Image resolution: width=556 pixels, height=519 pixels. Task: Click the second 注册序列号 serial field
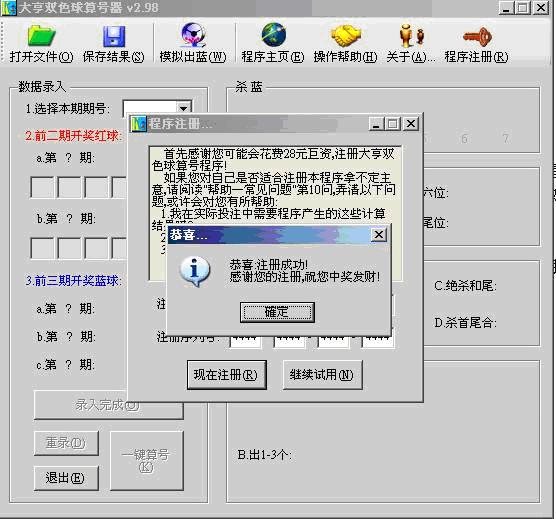289,342
